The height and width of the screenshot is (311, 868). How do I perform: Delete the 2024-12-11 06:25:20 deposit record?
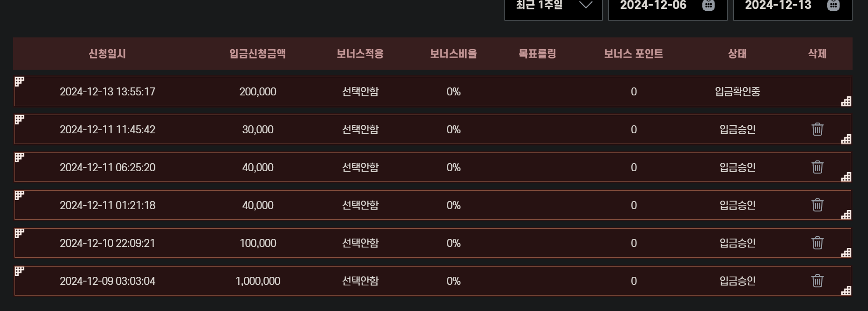coord(817,167)
